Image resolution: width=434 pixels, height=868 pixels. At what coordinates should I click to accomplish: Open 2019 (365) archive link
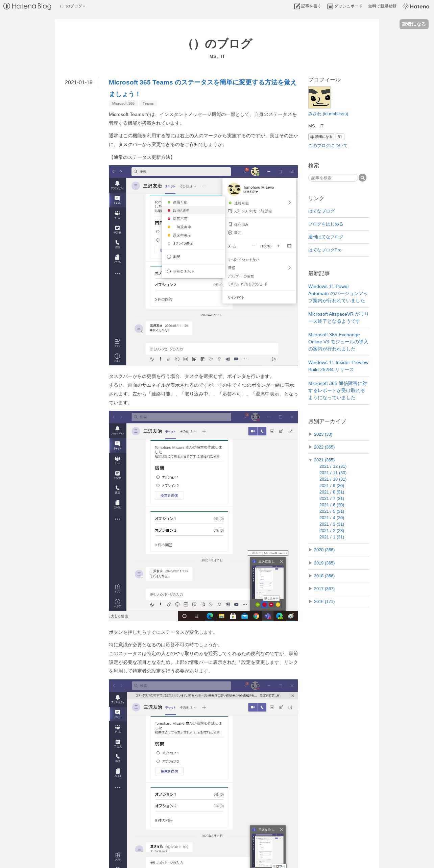[324, 563]
